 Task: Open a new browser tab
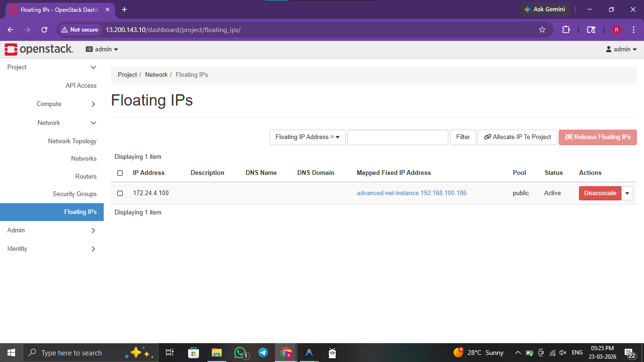pyautogui.click(x=124, y=9)
